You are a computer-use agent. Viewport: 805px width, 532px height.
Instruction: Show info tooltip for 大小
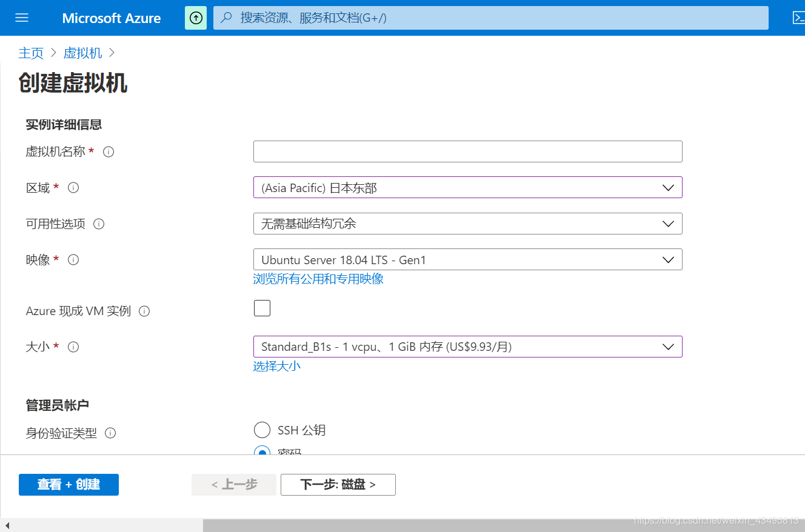[73, 347]
